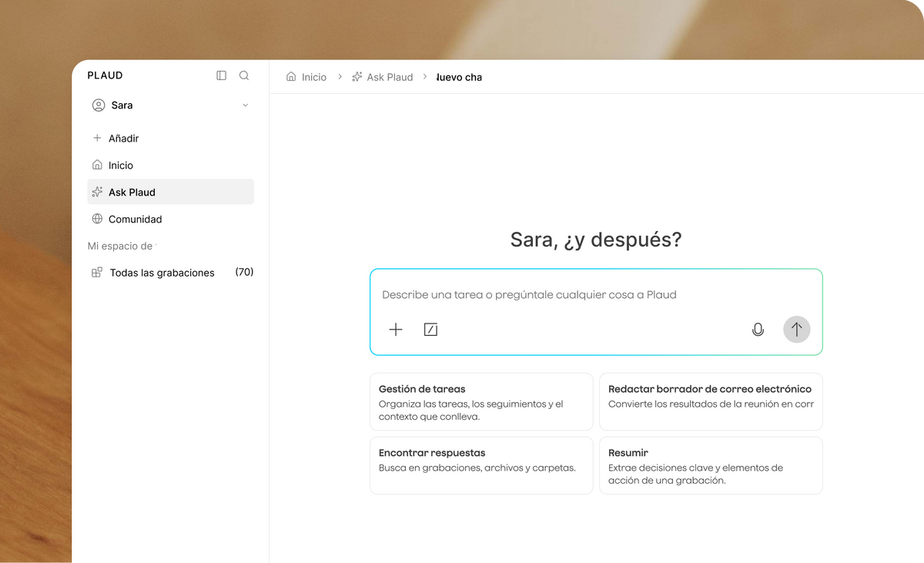Screen dimensions: 924x563
Task: Click the home icon beside Inicio in sidebar
Action: (97, 165)
